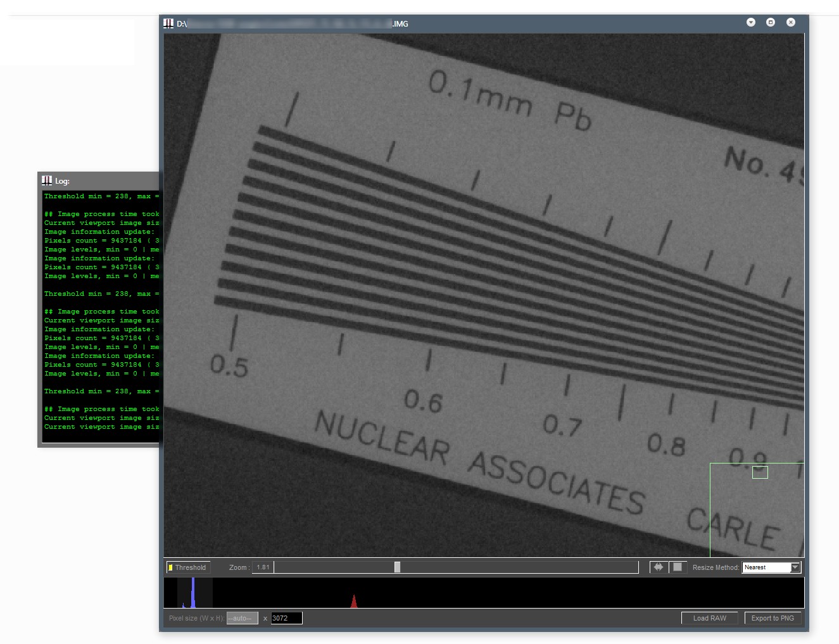Viewport: 839px width, 644px height.
Task: Click the circular roll-up arrow in the title bar
Action: pos(750,22)
